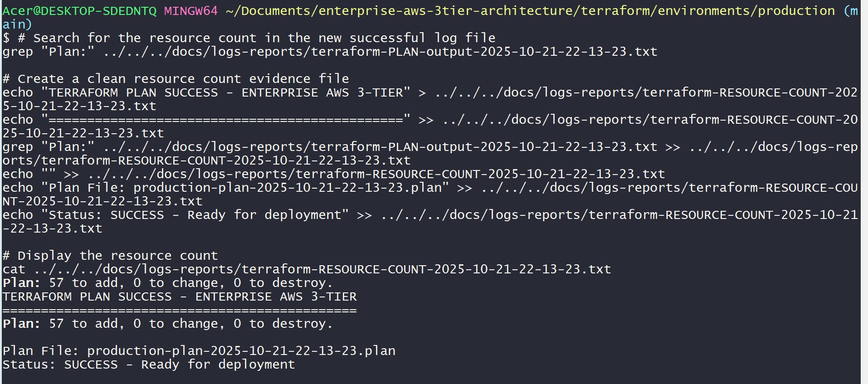
Task: Click the Acer@DESKTOP-SDEDNTQ username in the prompt
Action: tap(79, 10)
